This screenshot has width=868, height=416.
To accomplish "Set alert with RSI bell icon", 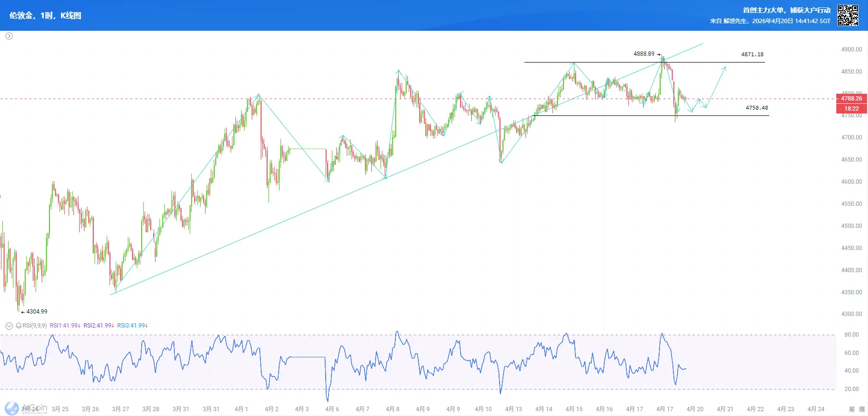I will [19, 326].
